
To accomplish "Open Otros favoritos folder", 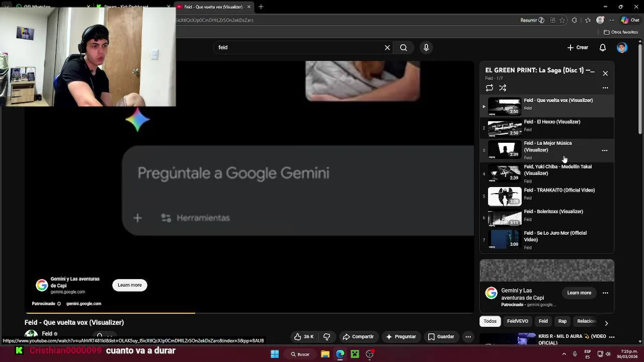I will [621, 32].
